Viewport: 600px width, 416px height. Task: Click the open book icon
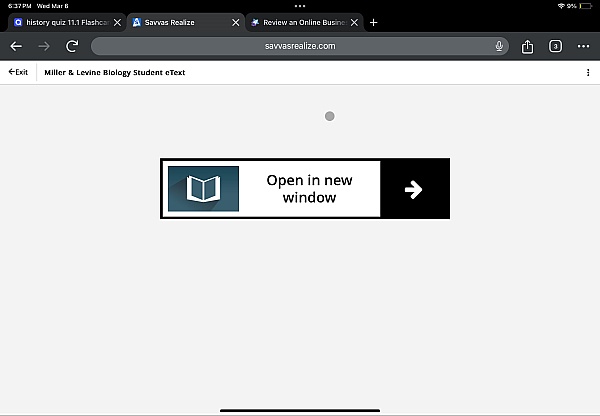[203, 189]
